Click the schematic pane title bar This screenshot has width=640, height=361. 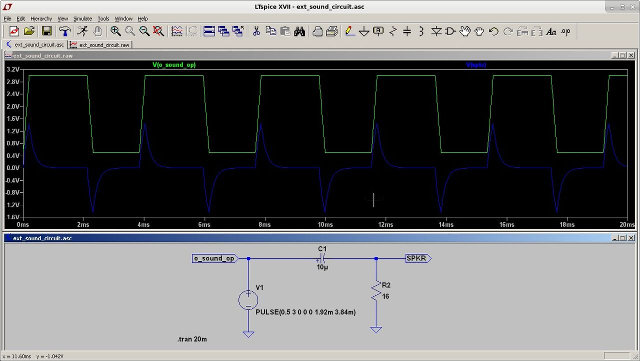[320, 238]
